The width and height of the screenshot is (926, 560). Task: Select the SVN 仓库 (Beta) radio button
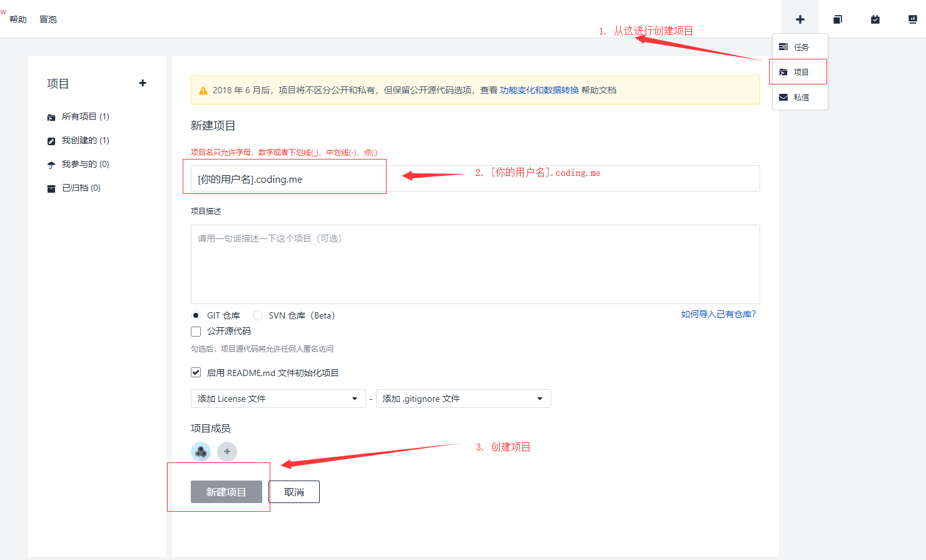pos(257,315)
